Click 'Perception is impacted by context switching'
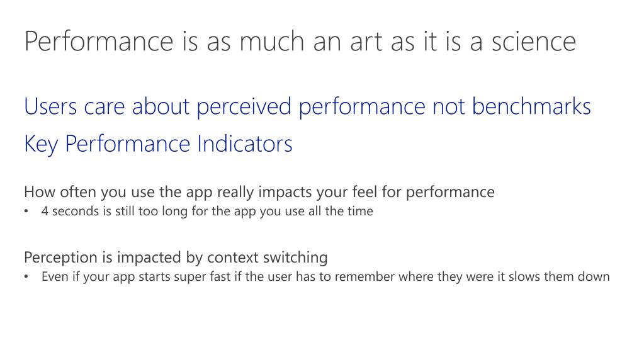 click(176, 257)
